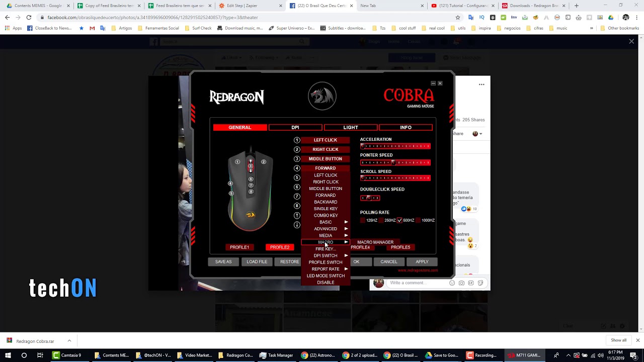This screenshot has height=362, width=644.
Task: Click the IQ extension icon
Action: coord(481,17)
